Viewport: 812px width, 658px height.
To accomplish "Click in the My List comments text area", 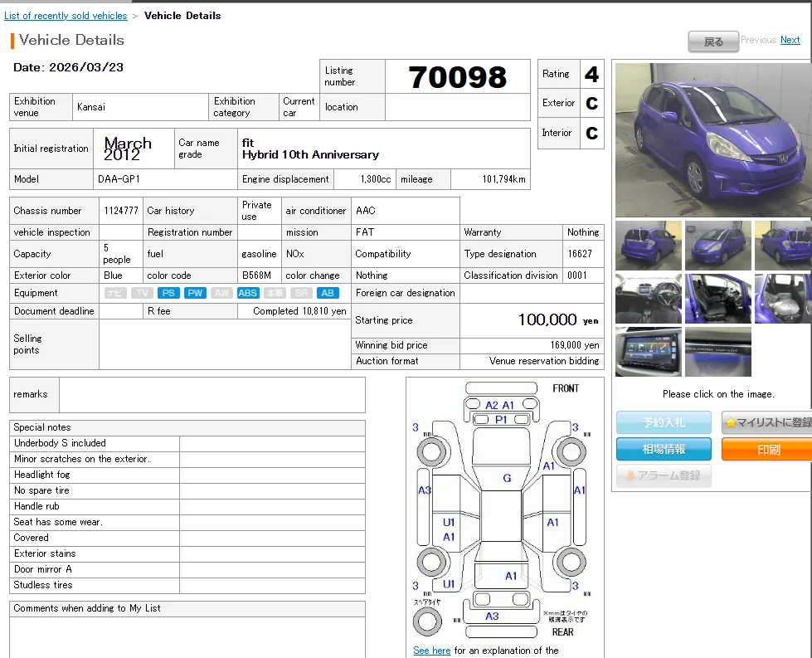I will pos(187,637).
